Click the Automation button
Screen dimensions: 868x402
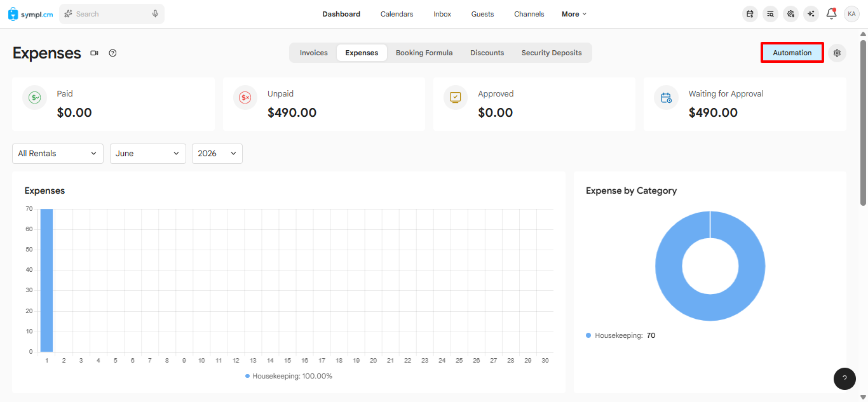pyautogui.click(x=792, y=53)
